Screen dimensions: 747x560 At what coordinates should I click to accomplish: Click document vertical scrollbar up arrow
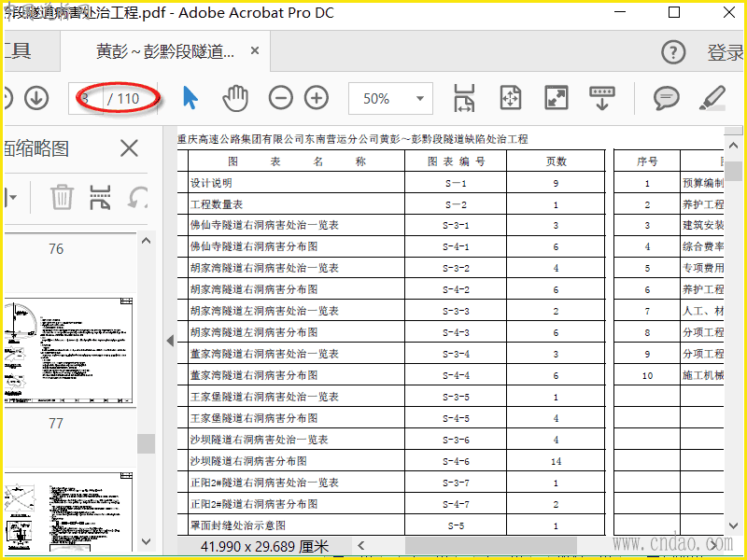[x=733, y=146]
